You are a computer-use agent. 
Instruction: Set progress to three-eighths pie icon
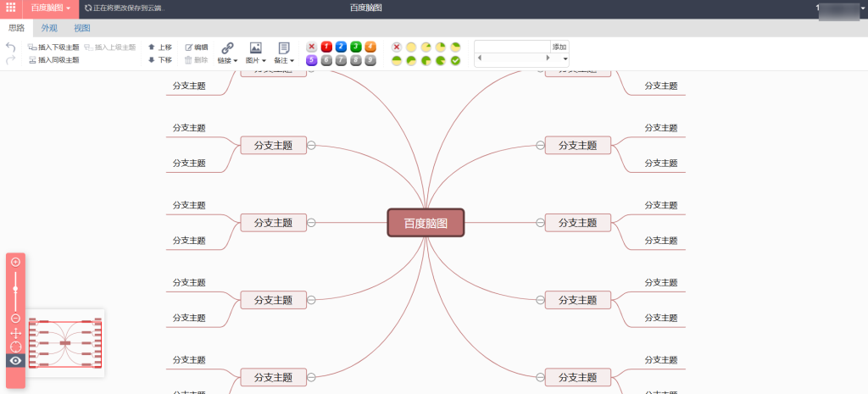coord(455,47)
